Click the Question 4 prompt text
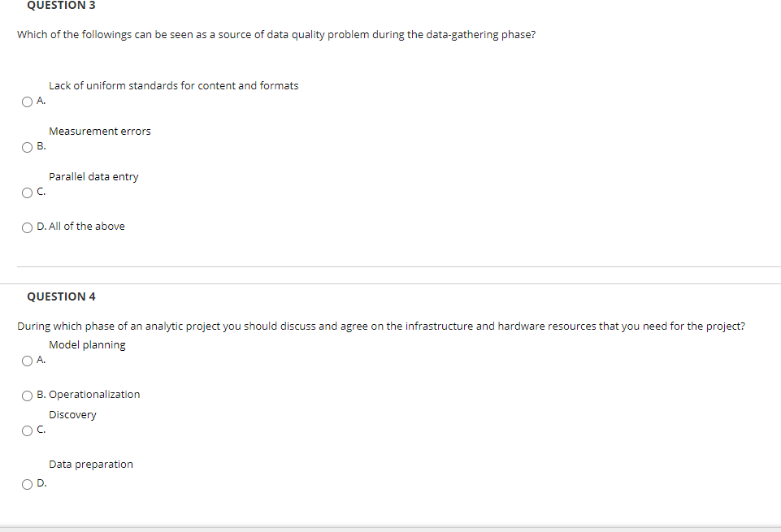Screen dimensions: 781x532 click(382, 326)
